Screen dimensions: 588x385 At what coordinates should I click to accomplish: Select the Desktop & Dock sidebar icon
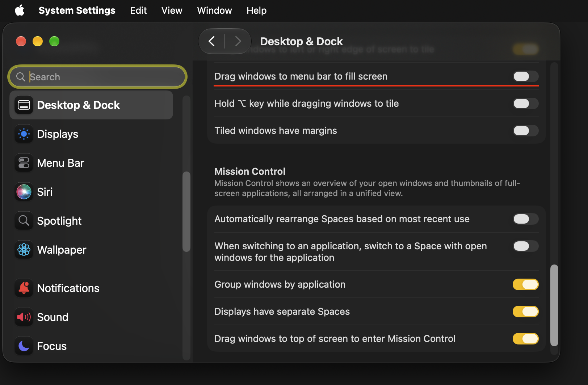pos(24,105)
